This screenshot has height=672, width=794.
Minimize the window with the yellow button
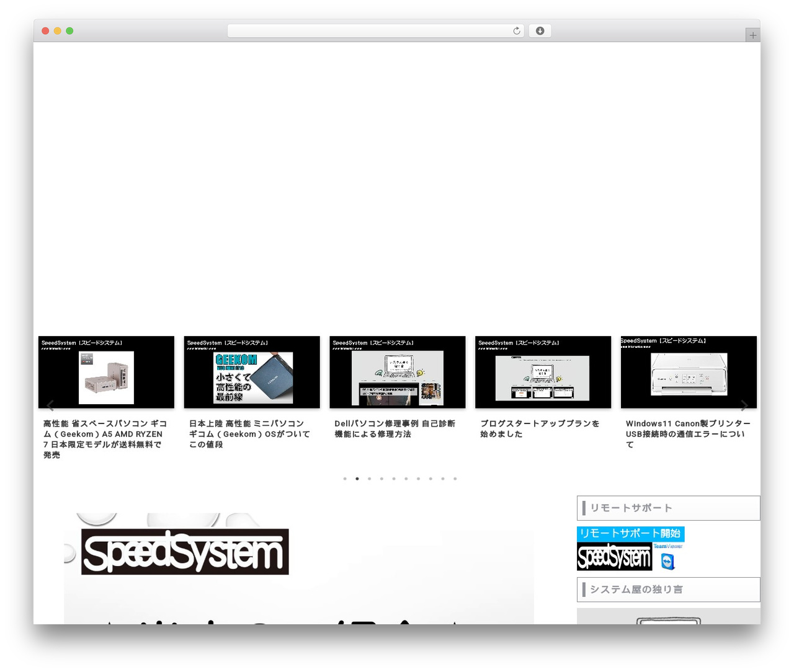[x=58, y=31]
